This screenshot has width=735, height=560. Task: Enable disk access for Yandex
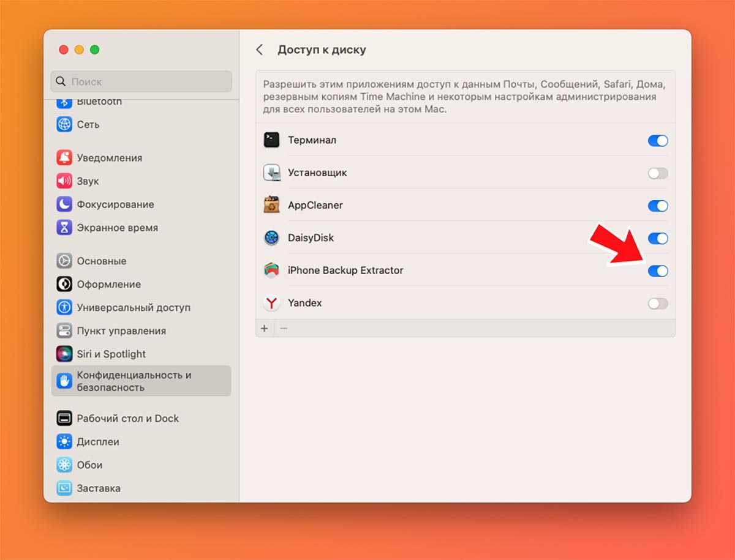pos(658,304)
